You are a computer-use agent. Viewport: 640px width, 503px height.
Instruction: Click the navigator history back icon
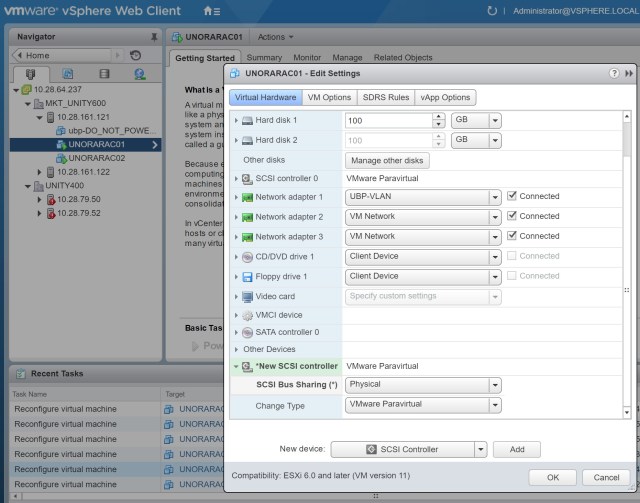coord(136,55)
